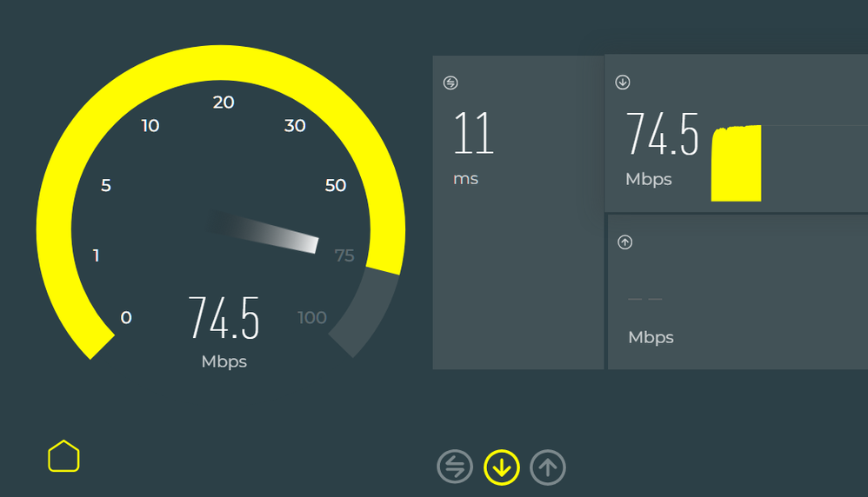Click the 11 ms latency value
Screen dimensions: 868x497
coord(474,136)
